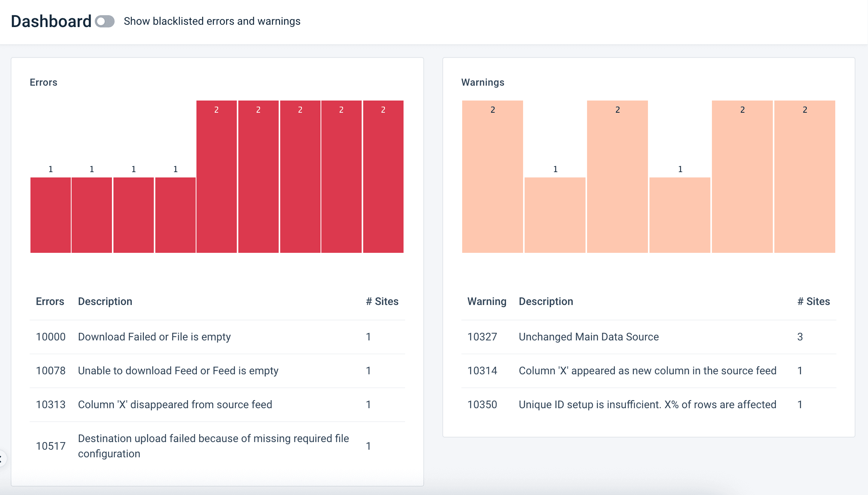The height and width of the screenshot is (495, 868).
Task: Select the rightmost bar in Warnings chart
Action: point(804,177)
